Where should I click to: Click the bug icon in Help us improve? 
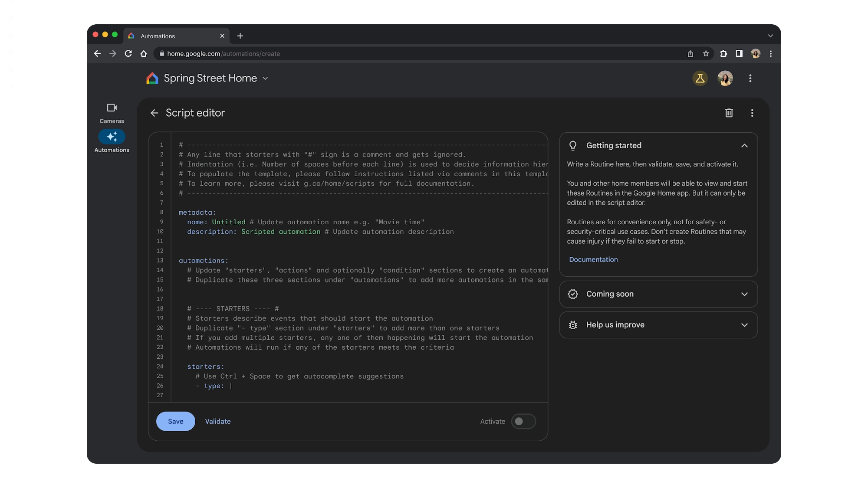[573, 325]
